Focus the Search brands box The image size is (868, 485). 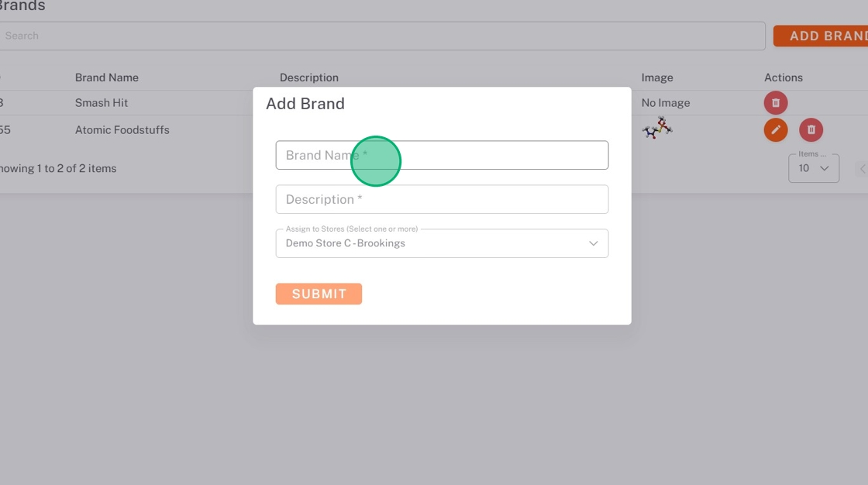click(380, 36)
